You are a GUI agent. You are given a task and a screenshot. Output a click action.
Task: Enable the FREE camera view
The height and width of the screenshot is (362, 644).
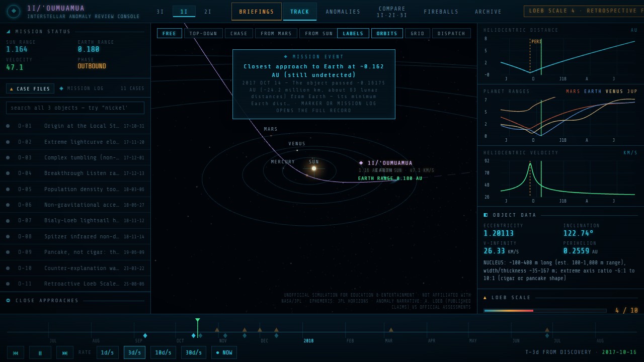tap(170, 34)
